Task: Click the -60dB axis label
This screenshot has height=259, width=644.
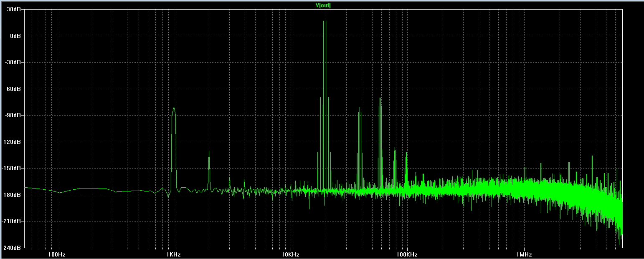Action: (13, 89)
